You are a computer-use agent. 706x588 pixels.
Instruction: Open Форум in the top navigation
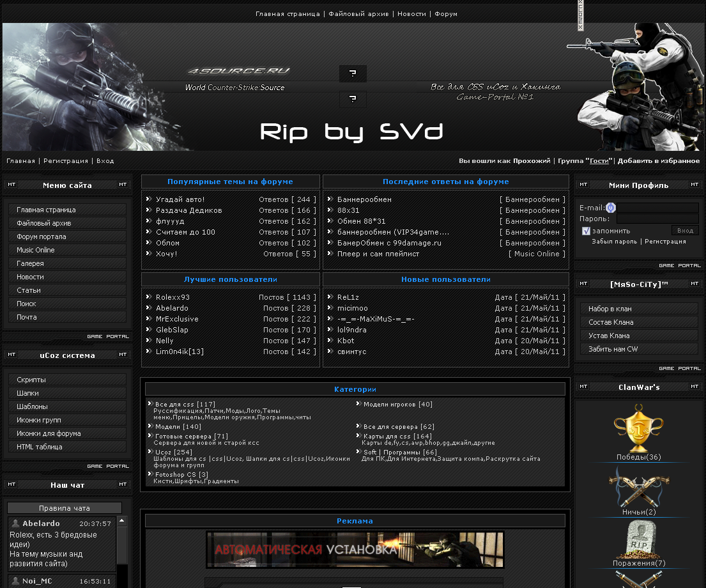point(446,14)
